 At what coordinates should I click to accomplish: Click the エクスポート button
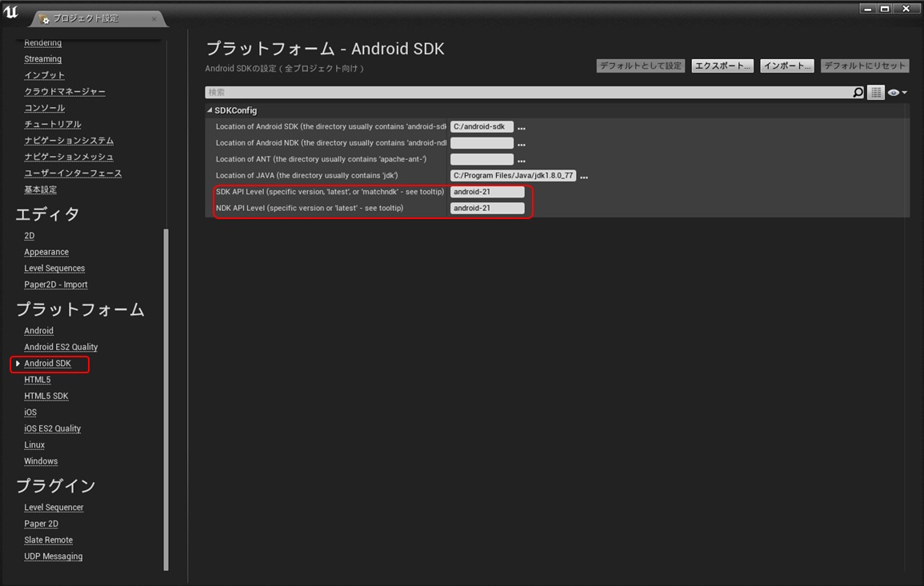coord(722,66)
